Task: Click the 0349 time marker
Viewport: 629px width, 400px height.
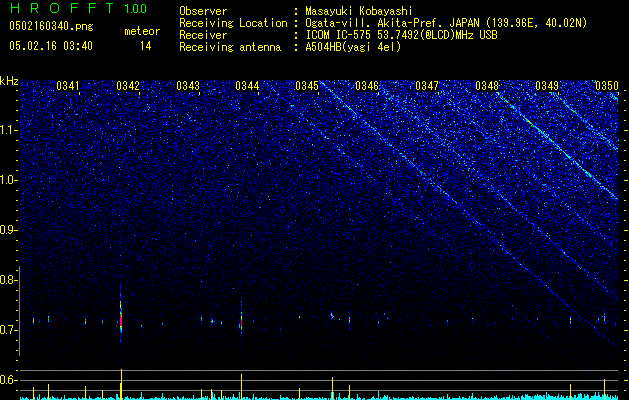Action: [547, 86]
